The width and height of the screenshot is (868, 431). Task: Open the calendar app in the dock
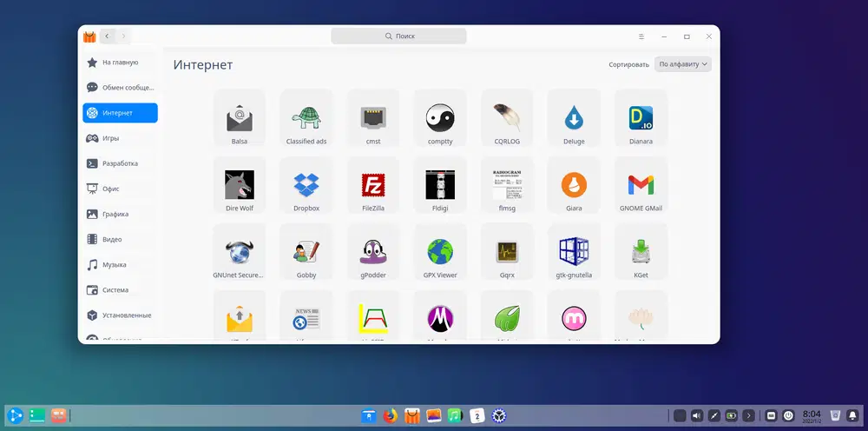477,415
